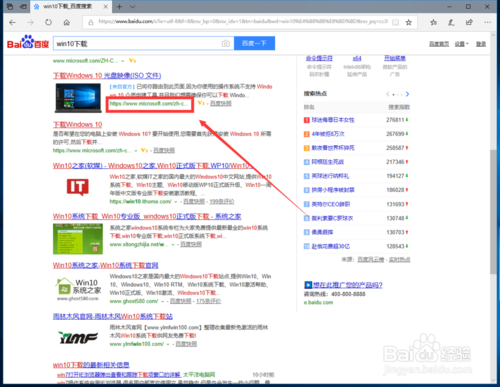Open 百度首页 link in header
Viewport: 500px width, 387px height.
439,44
